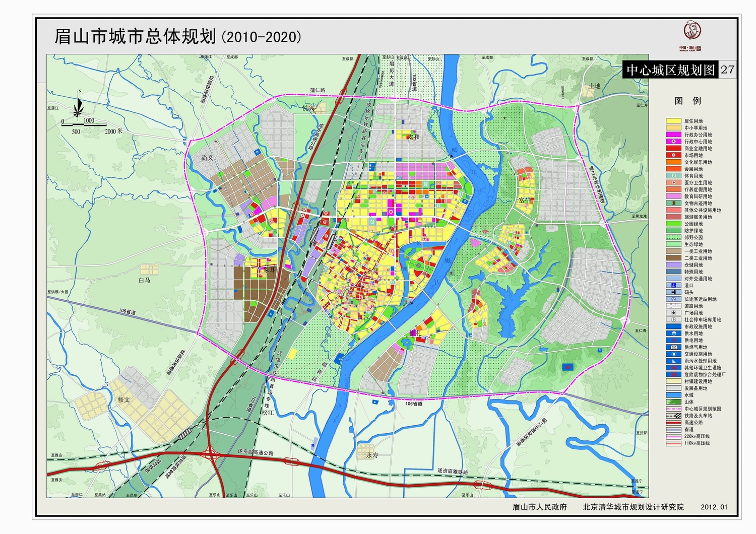Click the 港口 anchor icon in legend

tap(673, 285)
